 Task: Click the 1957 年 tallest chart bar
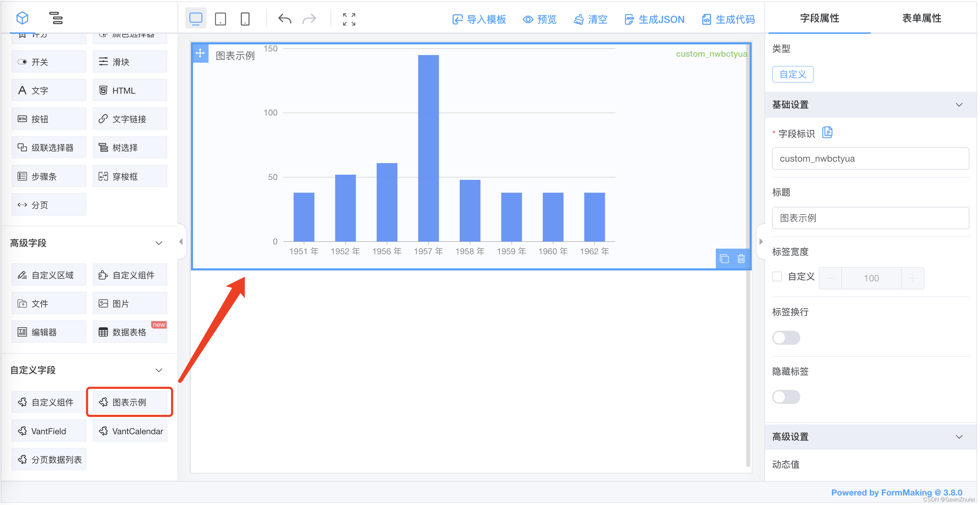pyautogui.click(x=428, y=148)
